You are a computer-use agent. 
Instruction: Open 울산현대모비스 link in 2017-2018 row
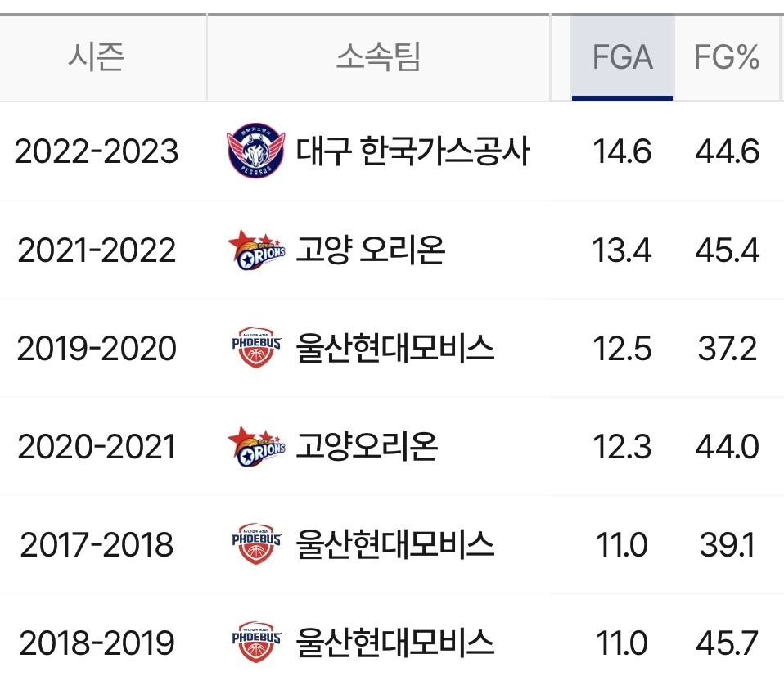(x=395, y=544)
